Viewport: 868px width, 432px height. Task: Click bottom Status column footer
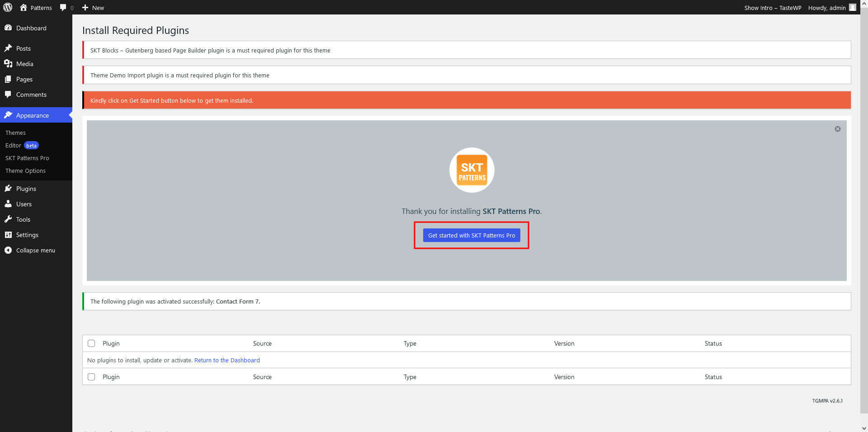[x=713, y=377]
